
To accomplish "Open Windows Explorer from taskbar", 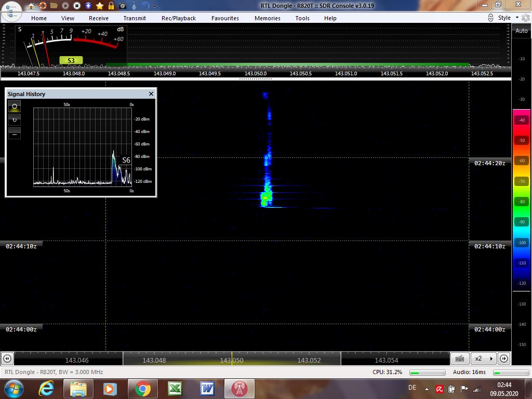I will (78, 389).
